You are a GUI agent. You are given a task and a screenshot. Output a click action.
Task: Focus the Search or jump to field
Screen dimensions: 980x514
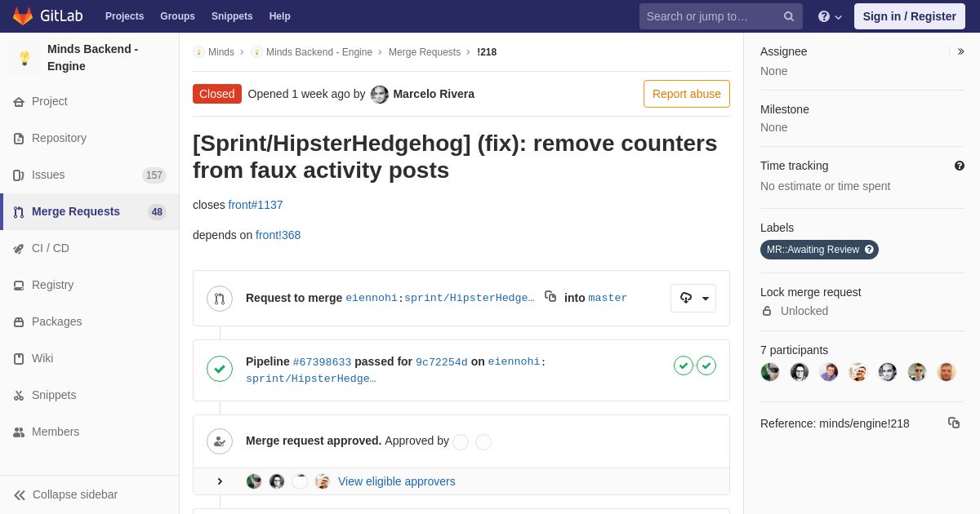point(721,16)
